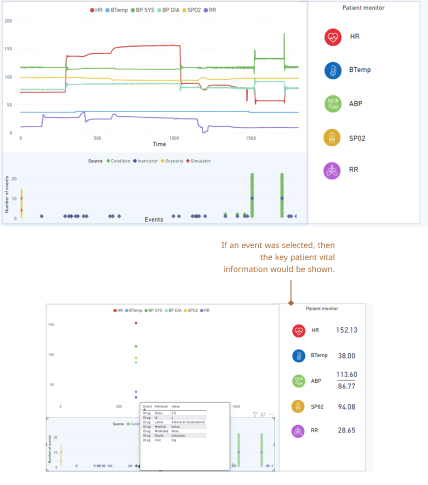Sort tooltip table by Attribute column header
The width and height of the screenshot is (428, 485).
161,406
